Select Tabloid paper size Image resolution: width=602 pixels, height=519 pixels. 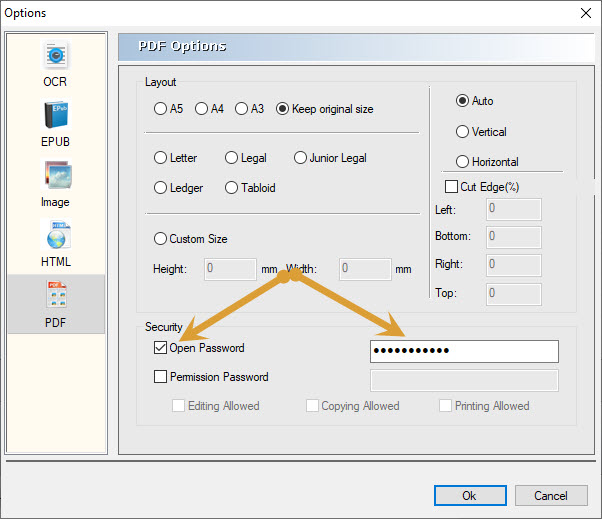pyautogui.click(x=231, y=188)
